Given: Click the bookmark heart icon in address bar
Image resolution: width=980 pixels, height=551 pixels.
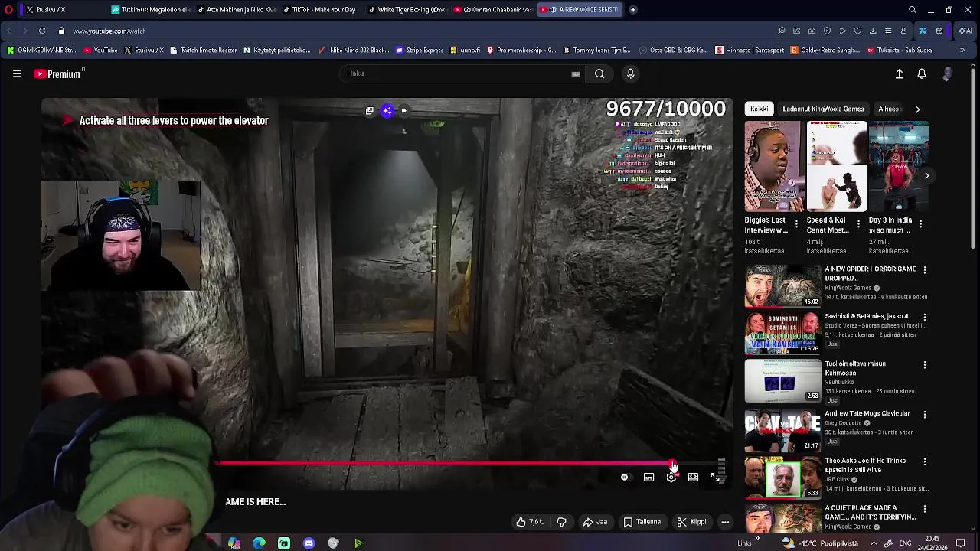Looking at the screenshot, I should click(857, 31).
